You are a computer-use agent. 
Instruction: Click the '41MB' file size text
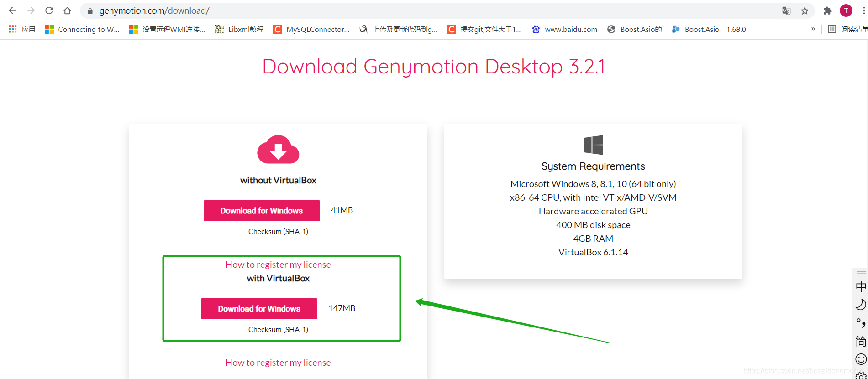[342, 210]
